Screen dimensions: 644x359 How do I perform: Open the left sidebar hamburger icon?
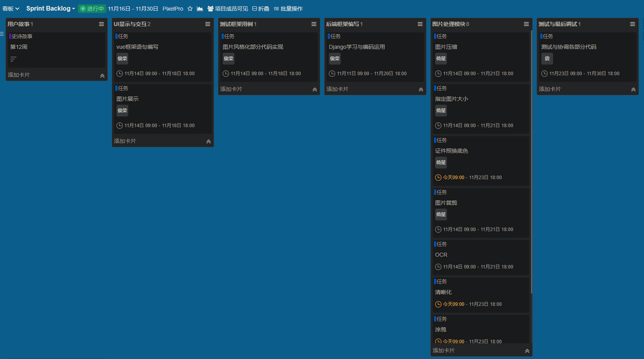(x=2, y=34)
